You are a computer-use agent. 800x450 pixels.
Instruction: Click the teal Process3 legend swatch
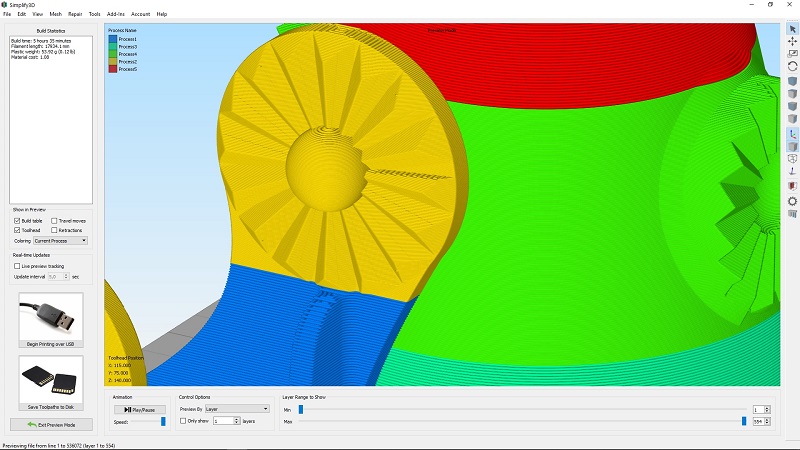[x=113, y=46]
